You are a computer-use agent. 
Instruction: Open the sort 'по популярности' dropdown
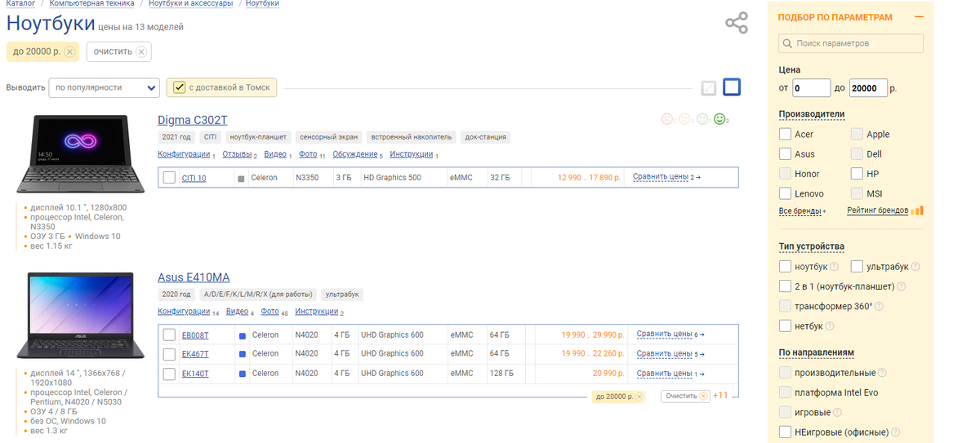[104, 87]
